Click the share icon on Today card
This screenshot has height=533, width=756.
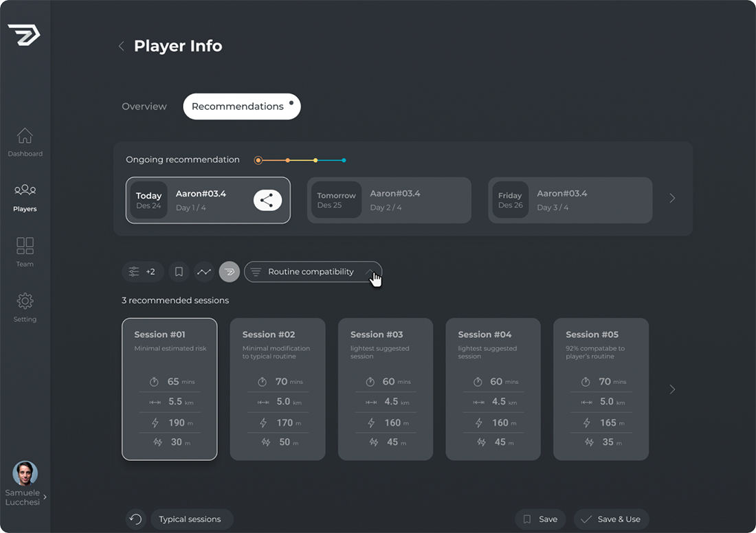267,200
